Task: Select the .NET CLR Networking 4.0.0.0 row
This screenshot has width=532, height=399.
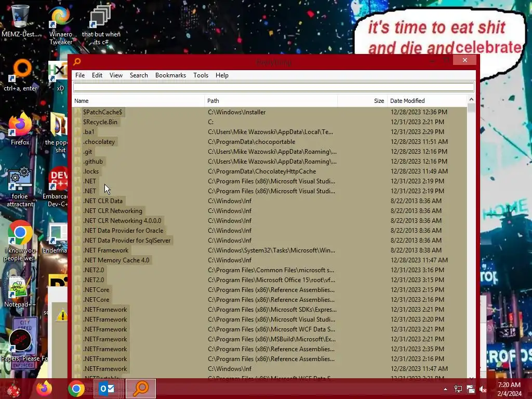Action: pos(270,220)
